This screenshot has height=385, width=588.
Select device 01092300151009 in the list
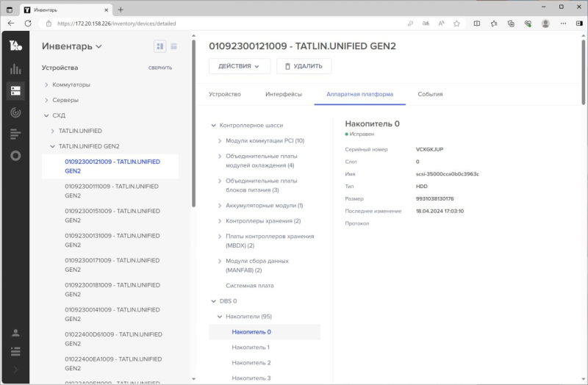coord(112,215)
